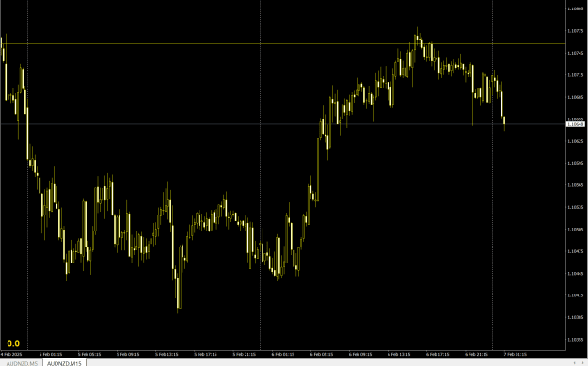Click the current price label 1.10648

click(575, 124)
